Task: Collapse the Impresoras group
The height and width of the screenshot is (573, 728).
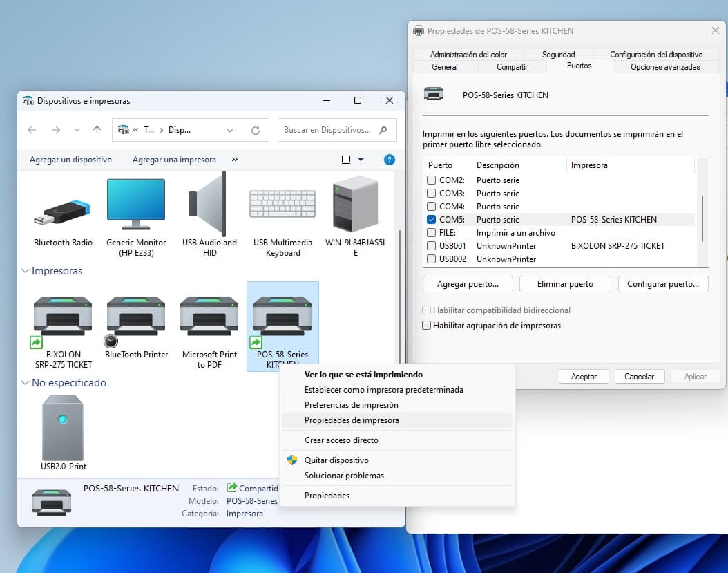Action: click(25, 271)
